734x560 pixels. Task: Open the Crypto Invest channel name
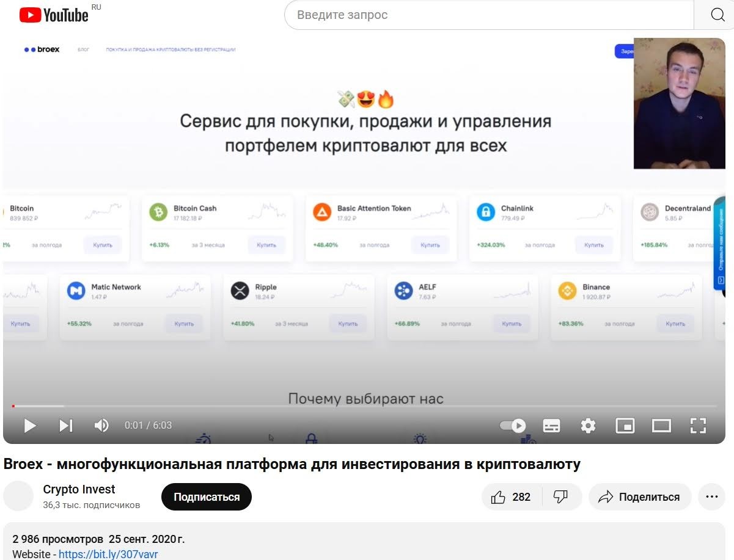click(x=79, y=489)
